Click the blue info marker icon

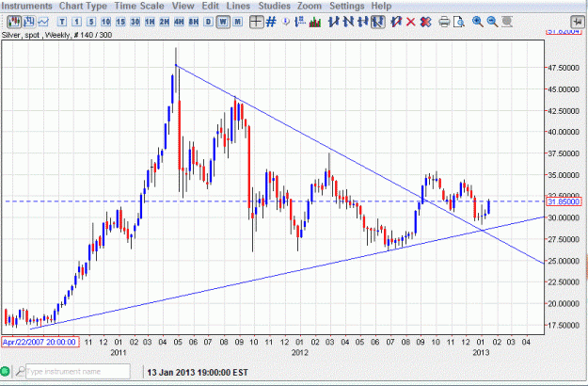286,22
